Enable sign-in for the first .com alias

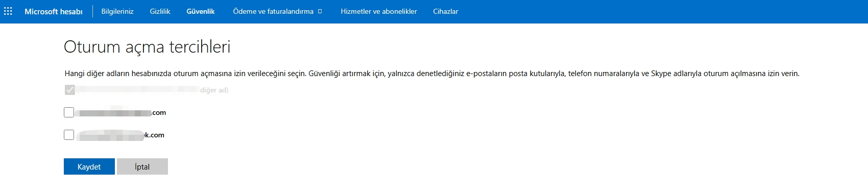(x=69, y=112)
